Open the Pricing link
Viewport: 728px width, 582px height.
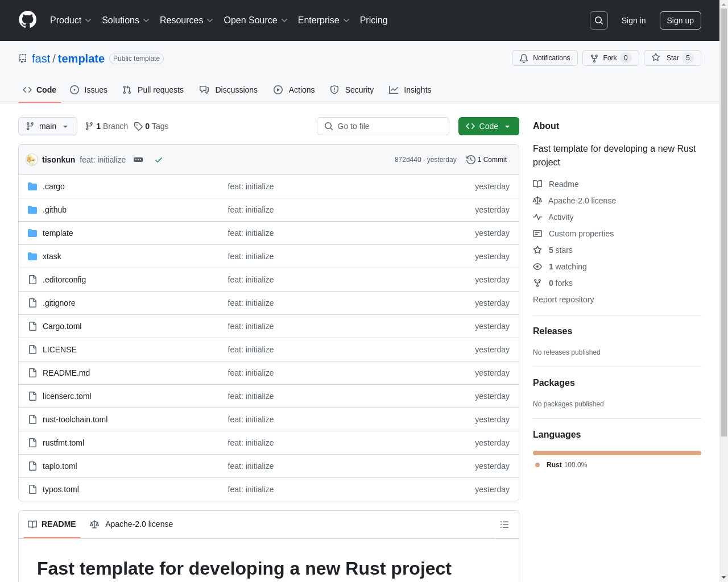(x=374, y=20)
